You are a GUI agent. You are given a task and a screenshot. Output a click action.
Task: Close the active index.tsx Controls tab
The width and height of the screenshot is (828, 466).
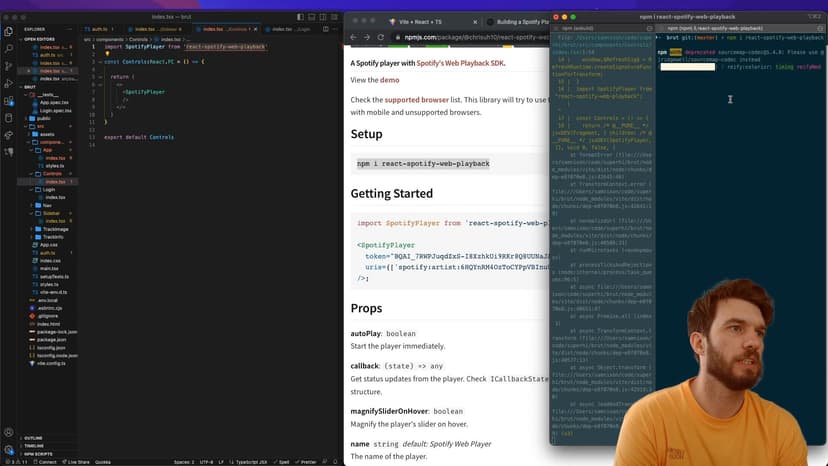256,29
